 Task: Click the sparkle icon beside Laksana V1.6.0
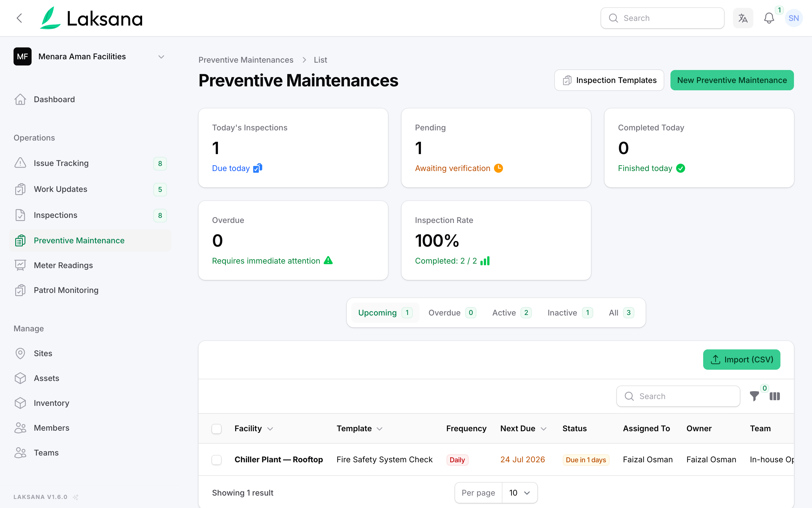click(76, 497)
